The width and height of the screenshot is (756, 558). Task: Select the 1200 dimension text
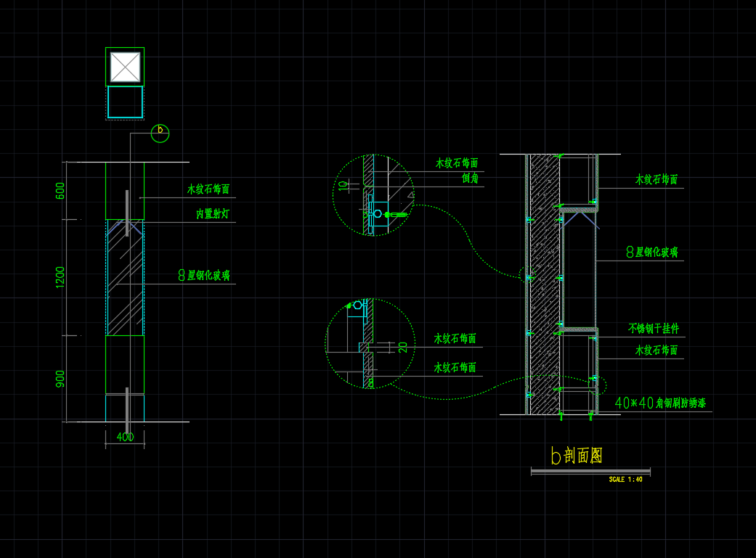tap(60, 276)
